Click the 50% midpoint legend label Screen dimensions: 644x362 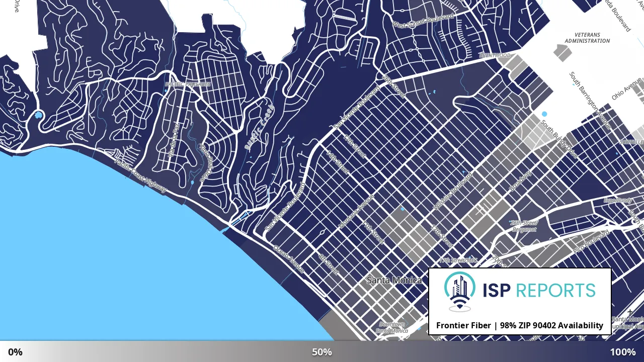coord(322,352)
